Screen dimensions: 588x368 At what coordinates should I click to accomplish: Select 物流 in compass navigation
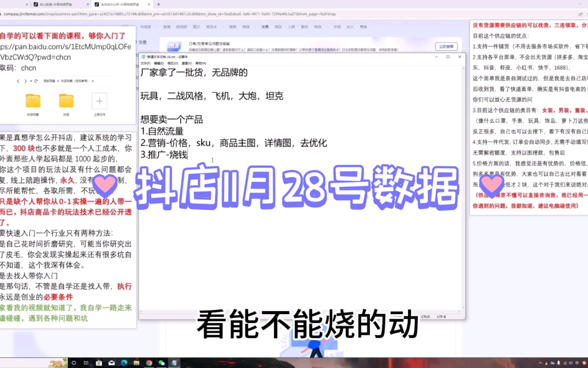click(x=318, y=27)
